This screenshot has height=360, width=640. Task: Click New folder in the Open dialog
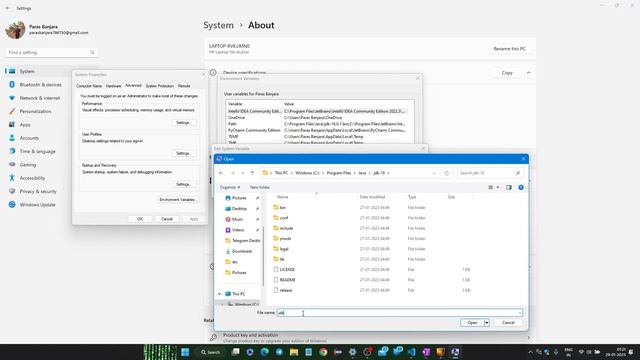260,187
